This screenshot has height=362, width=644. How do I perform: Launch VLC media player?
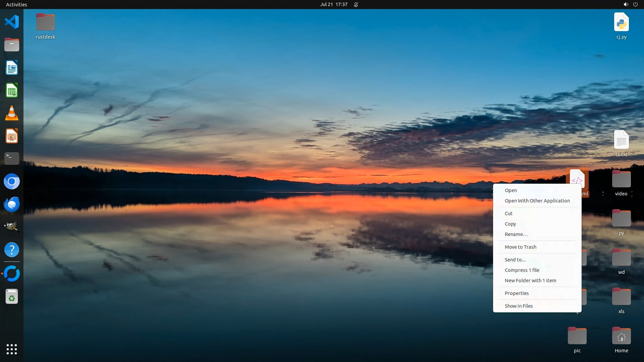click(x=12, y=113)
